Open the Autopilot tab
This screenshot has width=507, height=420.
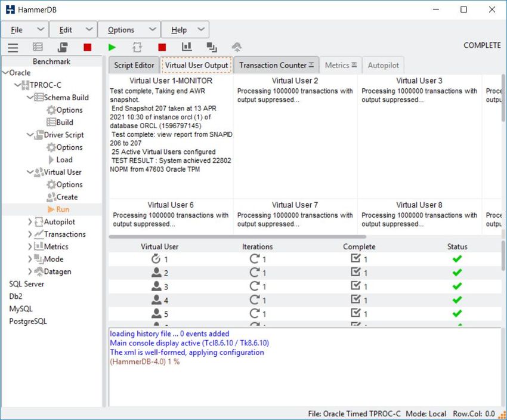(x=383, y=65)
